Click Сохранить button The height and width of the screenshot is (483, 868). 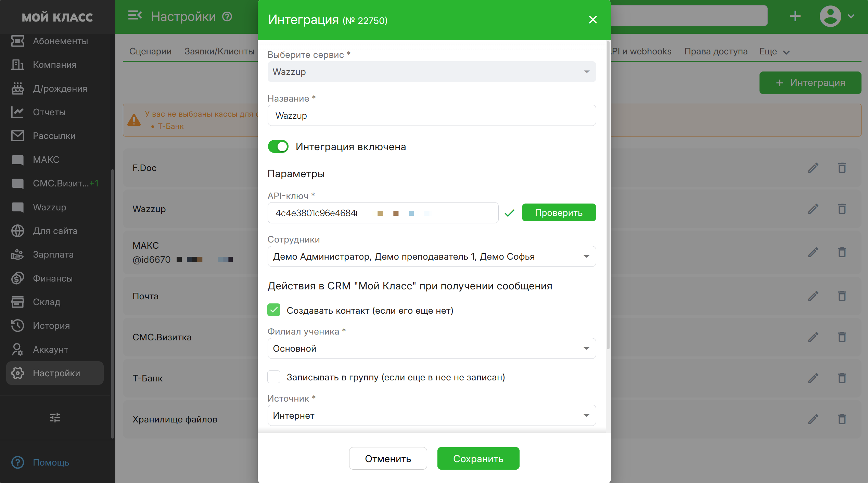click(478, 459)
